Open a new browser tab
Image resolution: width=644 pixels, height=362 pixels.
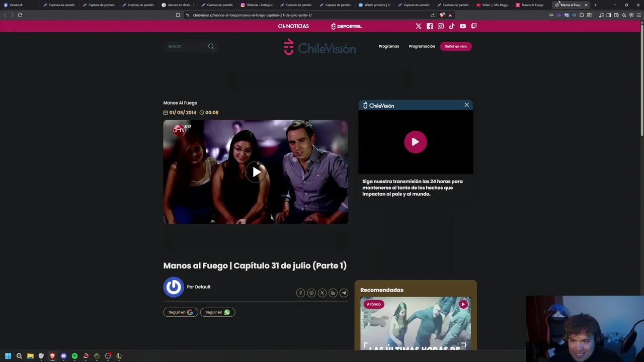(x=595, y=5)
